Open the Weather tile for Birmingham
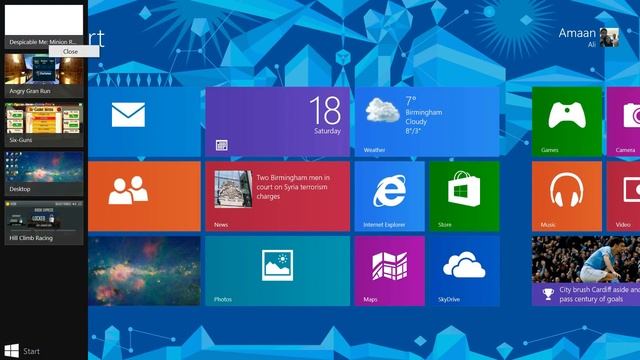The image size is (640, 360). click(x=427, y=122)
